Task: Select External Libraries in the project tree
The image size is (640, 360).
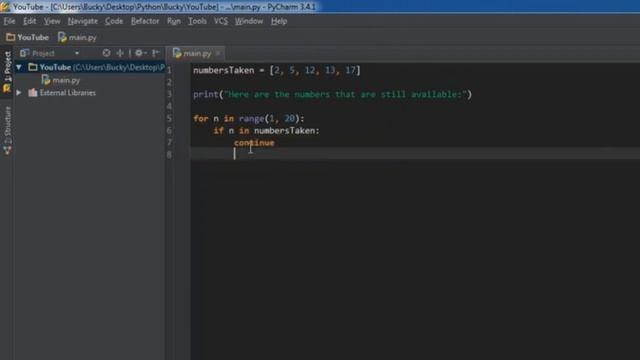Action: coord(67,93)
